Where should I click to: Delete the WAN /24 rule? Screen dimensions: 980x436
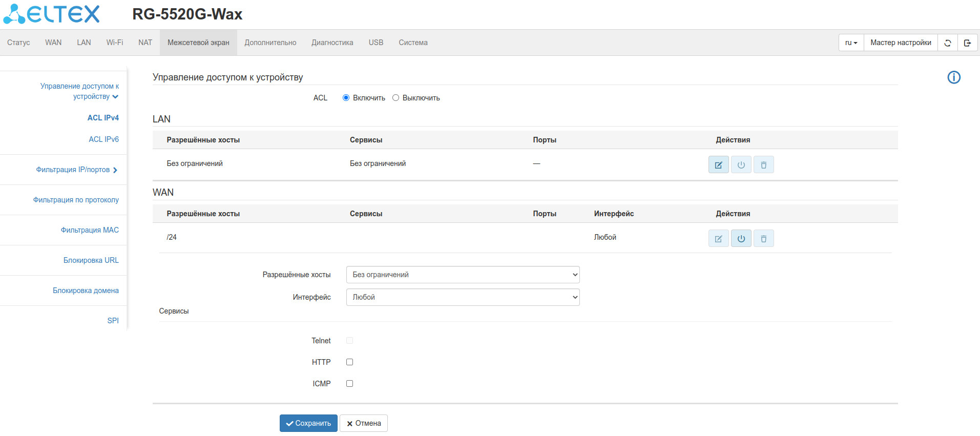tap(763, 239)
